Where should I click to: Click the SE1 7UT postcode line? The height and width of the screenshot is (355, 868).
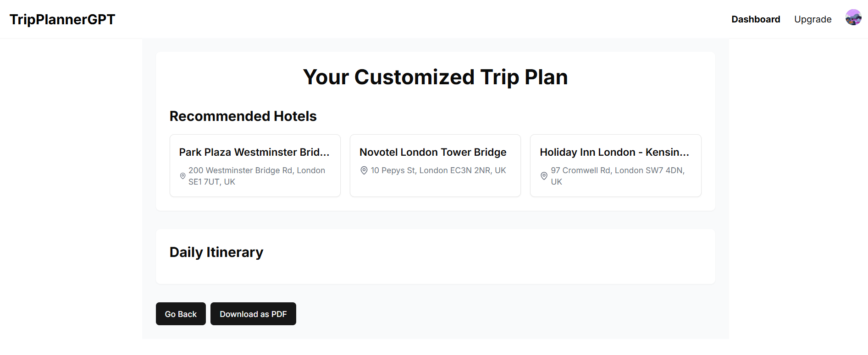coord(212,182)
